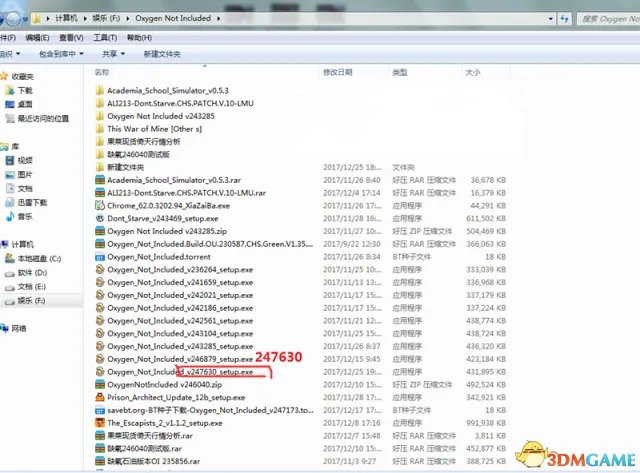
Task: Select the 图片 library
Action: (x=24, y=175)
